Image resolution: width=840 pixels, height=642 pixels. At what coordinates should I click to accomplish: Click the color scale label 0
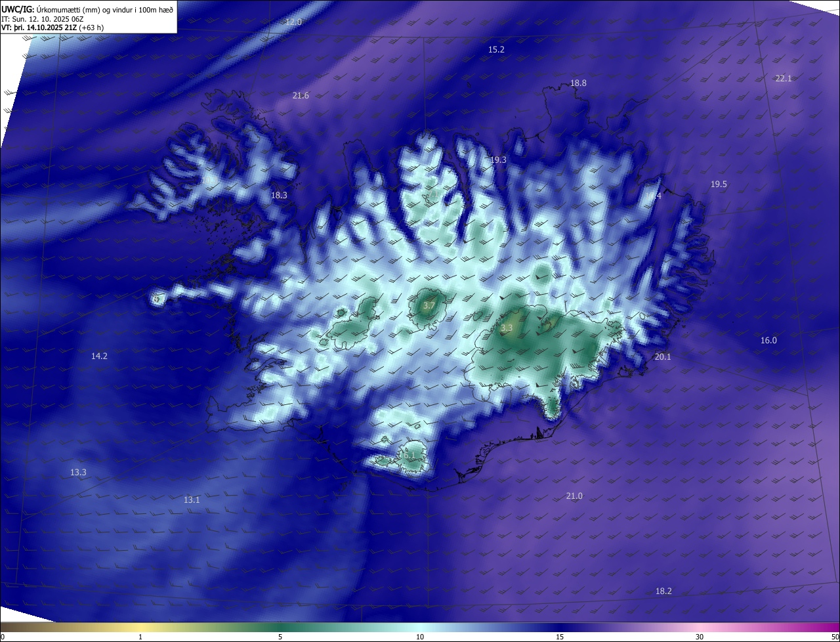coord(3,637)
